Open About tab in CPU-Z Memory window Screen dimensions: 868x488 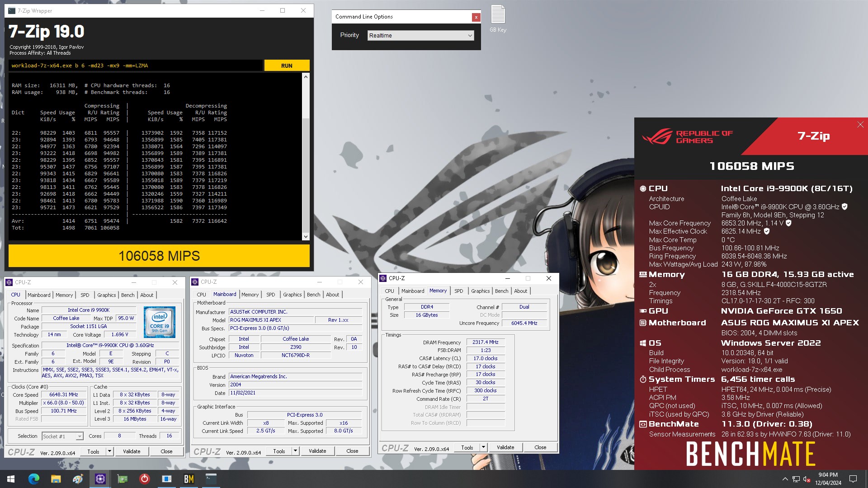(x=520, y=291)
